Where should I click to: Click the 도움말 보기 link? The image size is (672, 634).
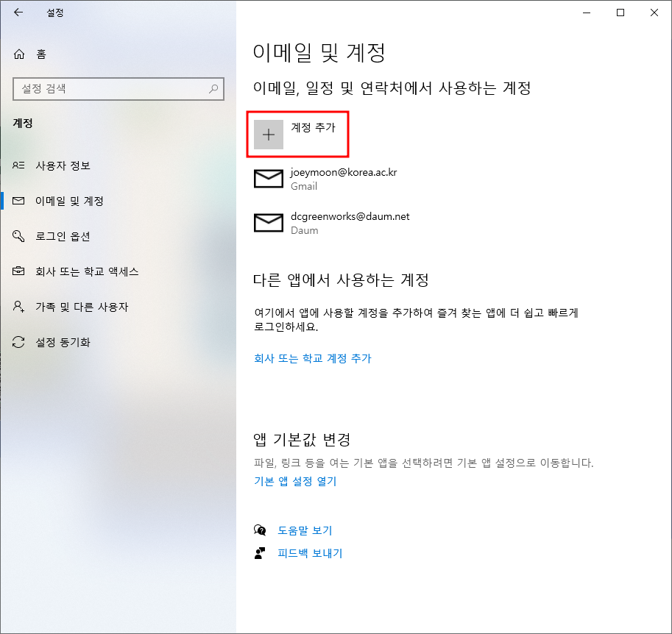(305, 530)
